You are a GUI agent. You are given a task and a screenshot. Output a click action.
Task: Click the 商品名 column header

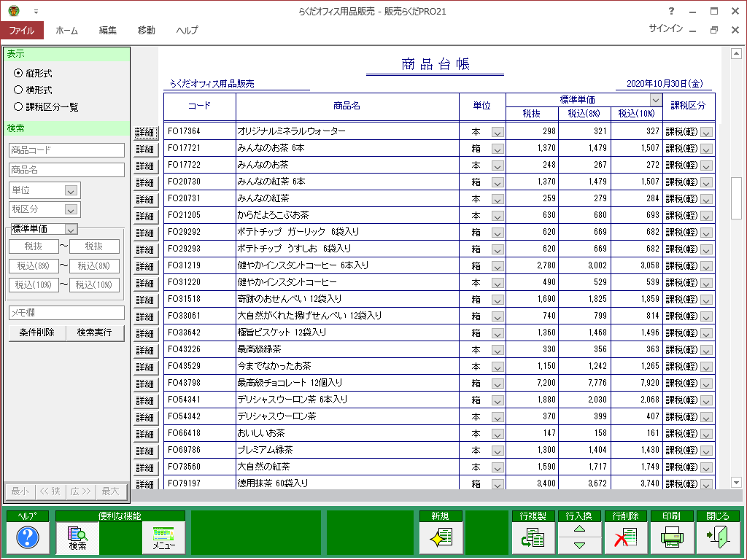[347, 106]
